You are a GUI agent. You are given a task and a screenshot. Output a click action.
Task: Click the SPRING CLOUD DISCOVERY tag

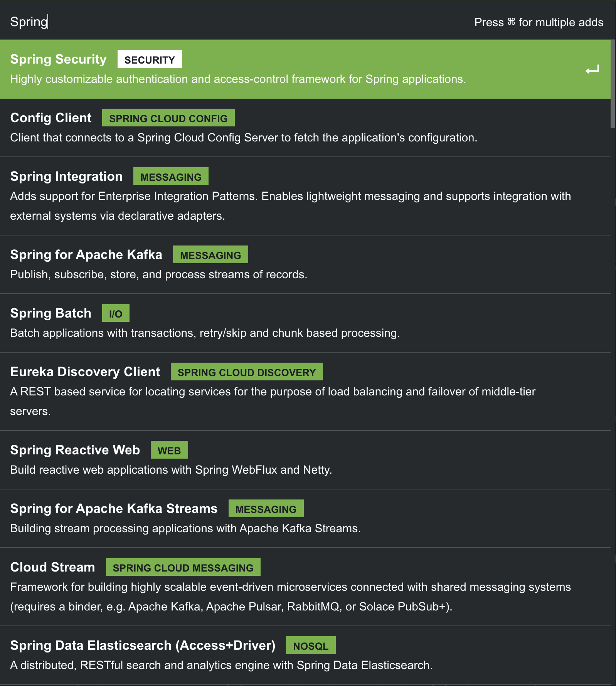(247, 372)
